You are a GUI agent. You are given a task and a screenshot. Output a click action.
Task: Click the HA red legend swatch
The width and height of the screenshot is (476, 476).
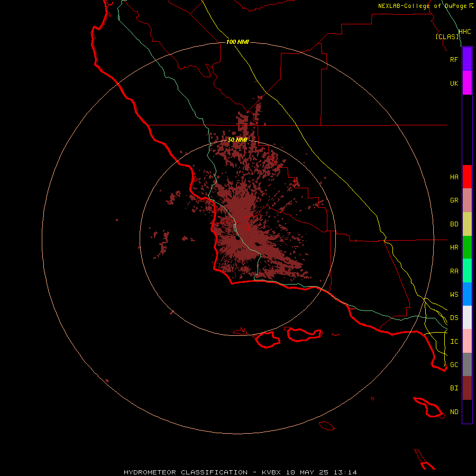click(x=467, y=177)
